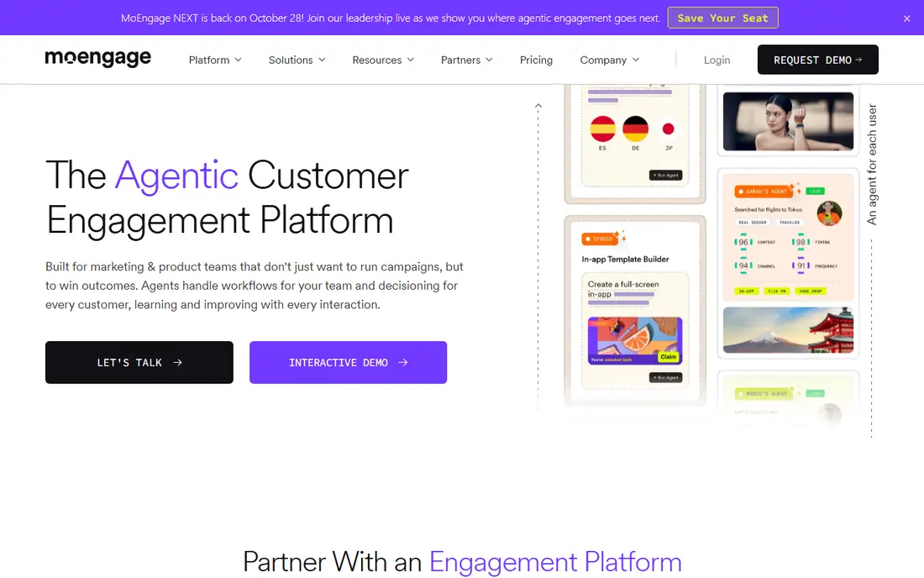This screenshot has height=578, width=924.
Task: Click the Save Your Seat button
Action: click(722, 18)
